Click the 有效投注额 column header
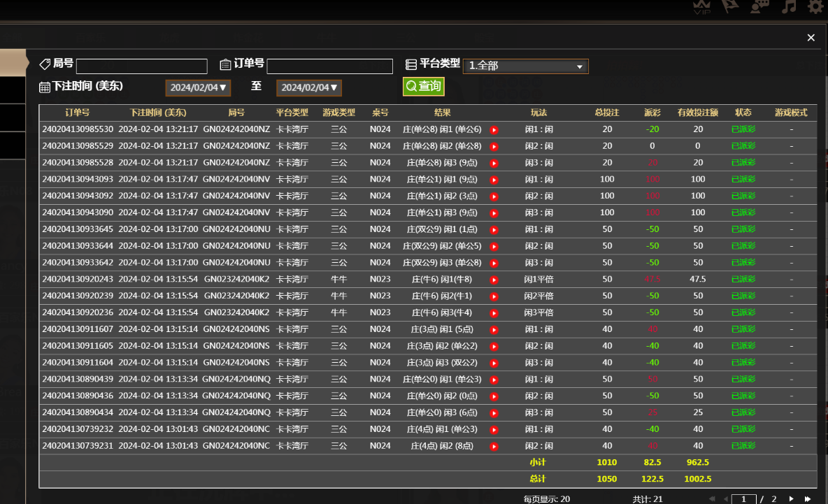828x504 pixels. tap(697, 113)
